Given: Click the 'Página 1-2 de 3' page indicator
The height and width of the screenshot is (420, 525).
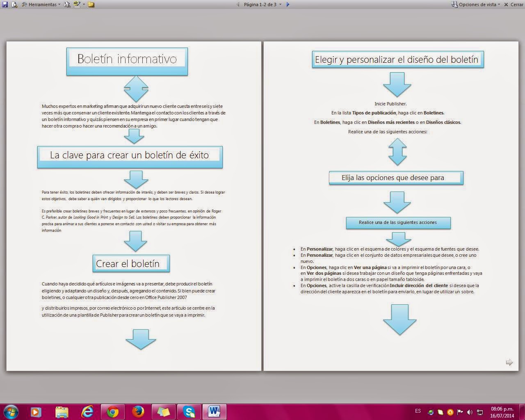Looking at the screenshot, I should point(262,5).
